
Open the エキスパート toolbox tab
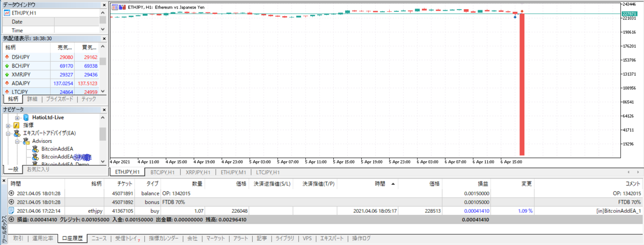331,237
